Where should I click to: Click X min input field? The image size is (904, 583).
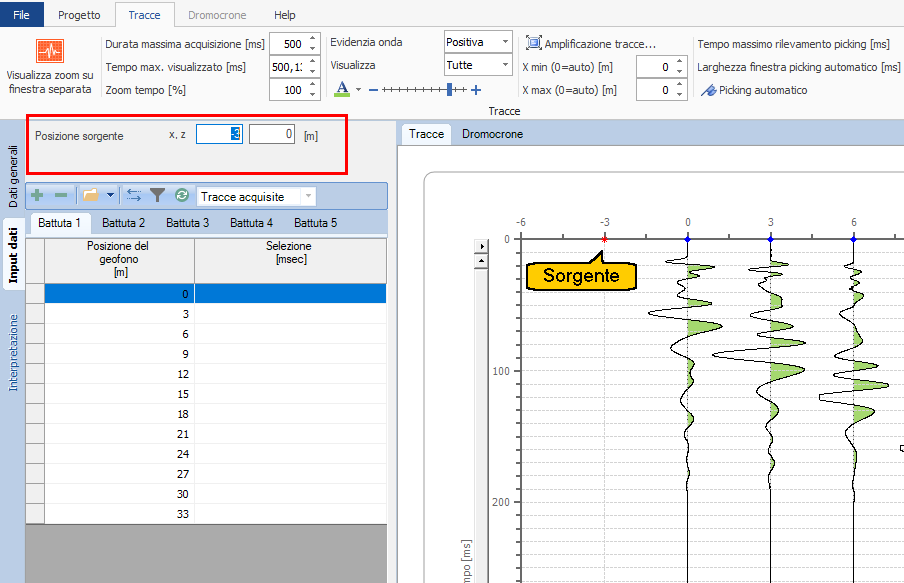point(655,67)
